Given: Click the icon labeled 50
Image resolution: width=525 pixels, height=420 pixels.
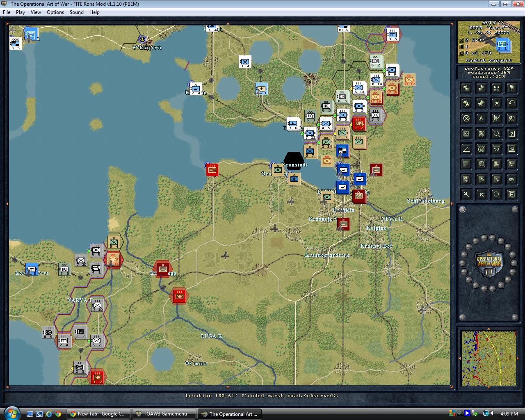Looking at the screenshot, I should pyautogui.click(x=497, y=149).
